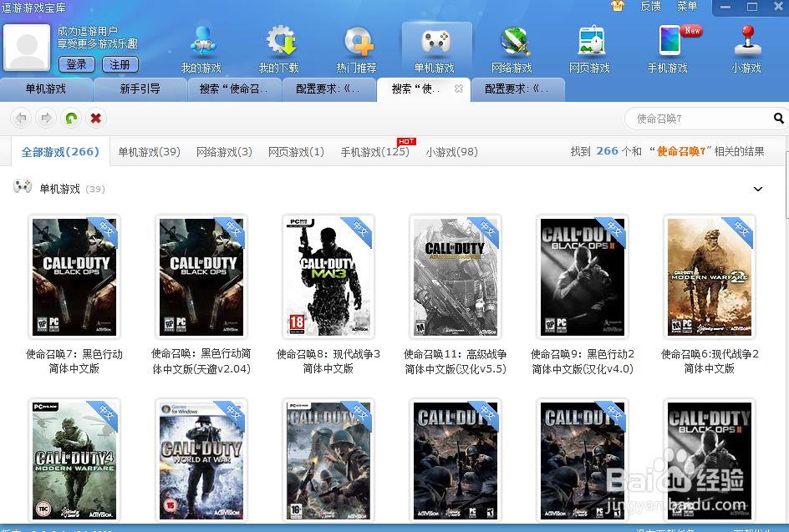Filter results by 小游戏(98)

click(451, 151)
